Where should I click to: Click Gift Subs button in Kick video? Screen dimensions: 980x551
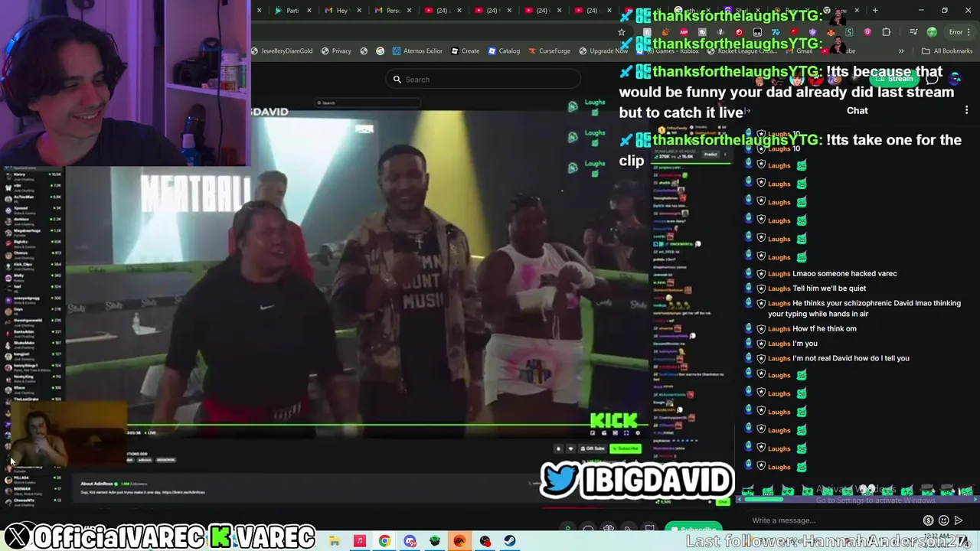(x=594, y=448)
